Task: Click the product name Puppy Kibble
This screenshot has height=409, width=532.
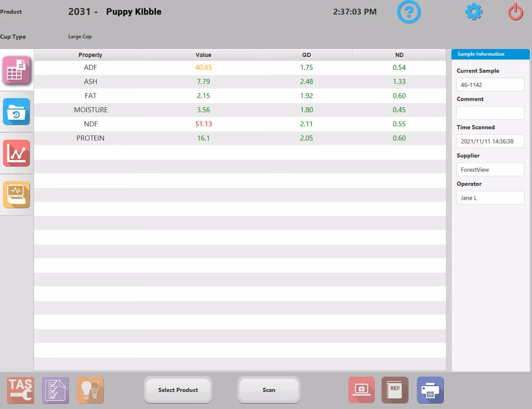Action: coord(134,12)
